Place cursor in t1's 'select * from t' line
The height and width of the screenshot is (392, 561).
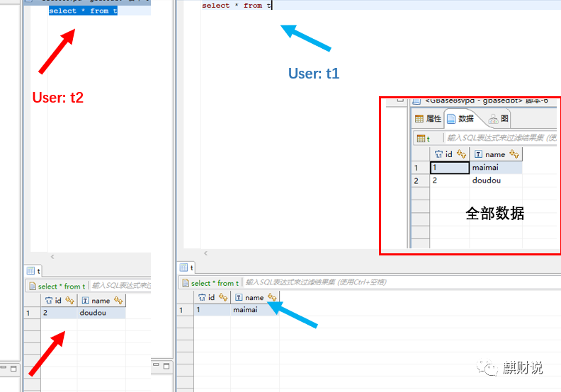point(237,6)
